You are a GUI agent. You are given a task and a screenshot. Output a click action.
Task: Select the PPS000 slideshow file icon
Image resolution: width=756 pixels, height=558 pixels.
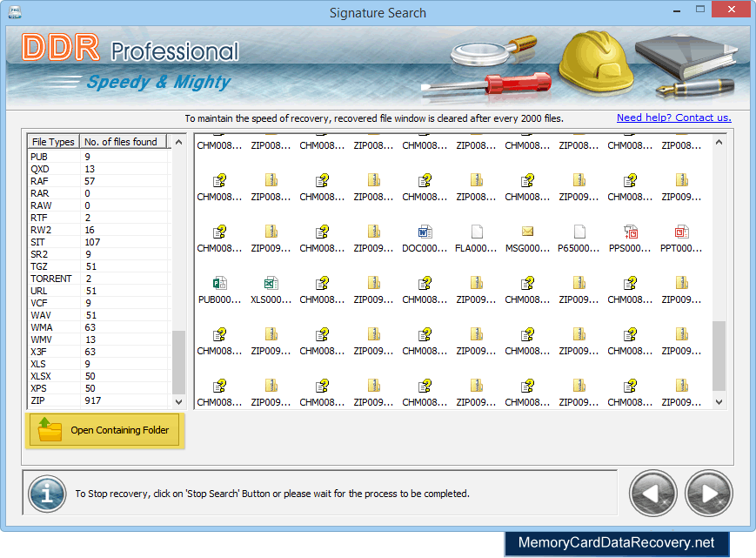tap(630, 232)
